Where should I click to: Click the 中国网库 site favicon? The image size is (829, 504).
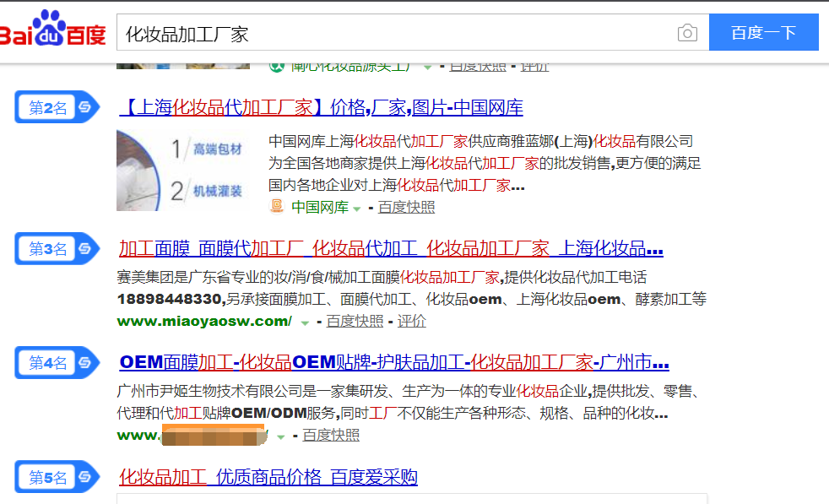[277, 206]
